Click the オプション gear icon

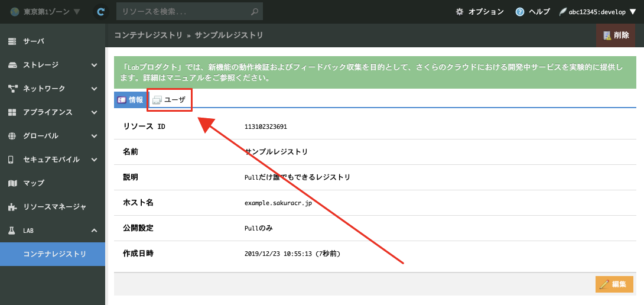coord(460,12)
